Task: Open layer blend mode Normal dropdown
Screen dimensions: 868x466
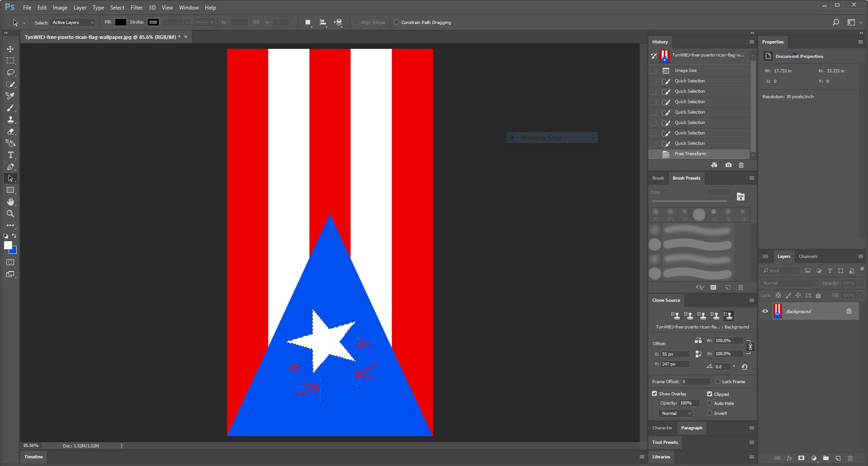Action: tap(789, 283)
